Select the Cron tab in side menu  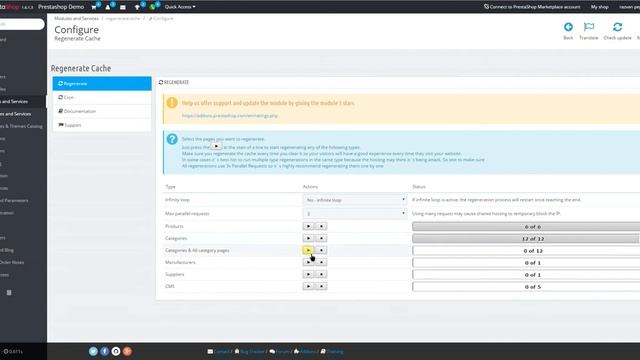(102, 98)
